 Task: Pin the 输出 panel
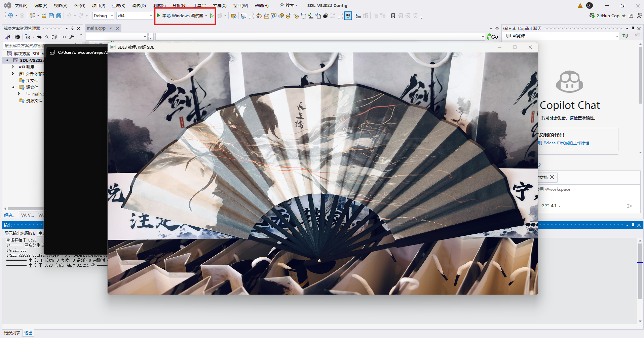click(x=633, y=225)
